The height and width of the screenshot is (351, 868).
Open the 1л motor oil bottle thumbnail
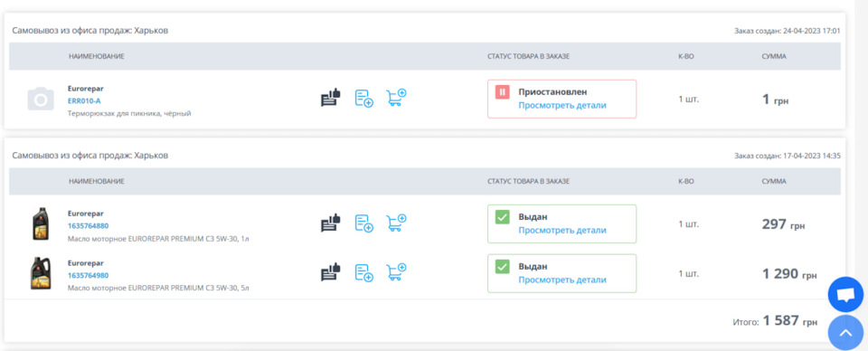(x=41, y=223)
